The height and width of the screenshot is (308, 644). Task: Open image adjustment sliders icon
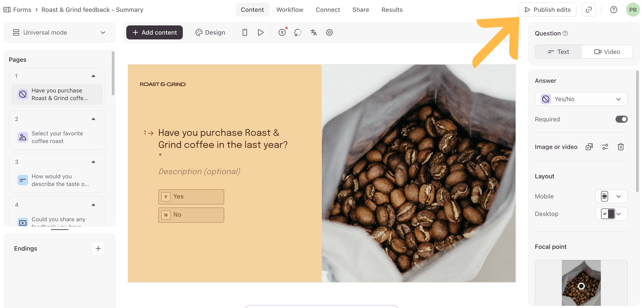605,147
